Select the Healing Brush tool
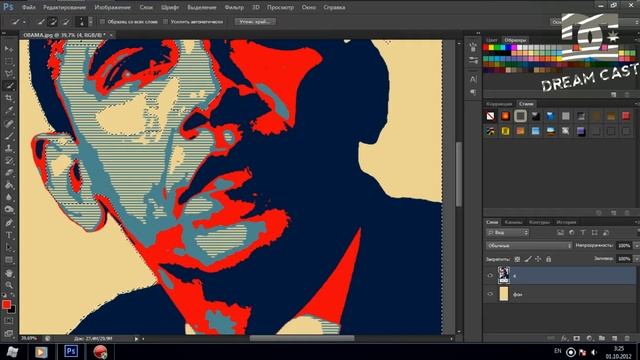Screen dimensions: 640x360 (x=9, y=123)
